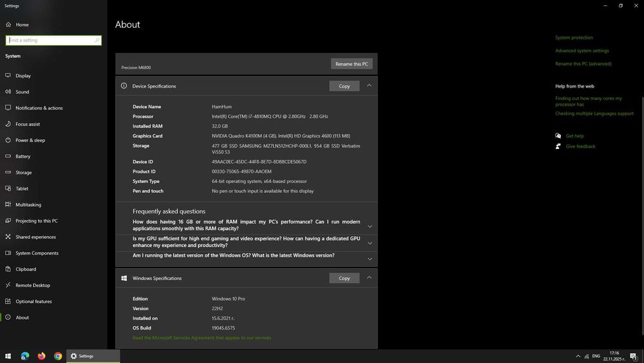
Task: Open Battery settings icon
Action: pyautogui.click(x=8, y=156)
